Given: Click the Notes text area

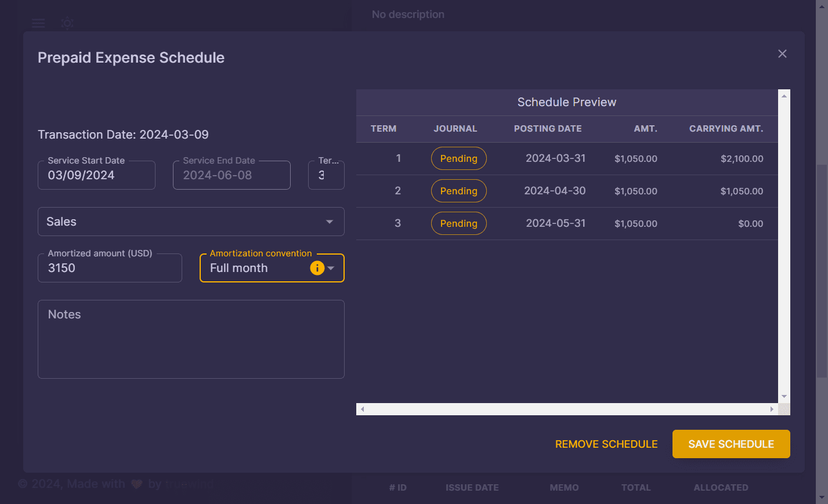Looking at the screenshot, I should pyautogui.click(x=191, y=339).
